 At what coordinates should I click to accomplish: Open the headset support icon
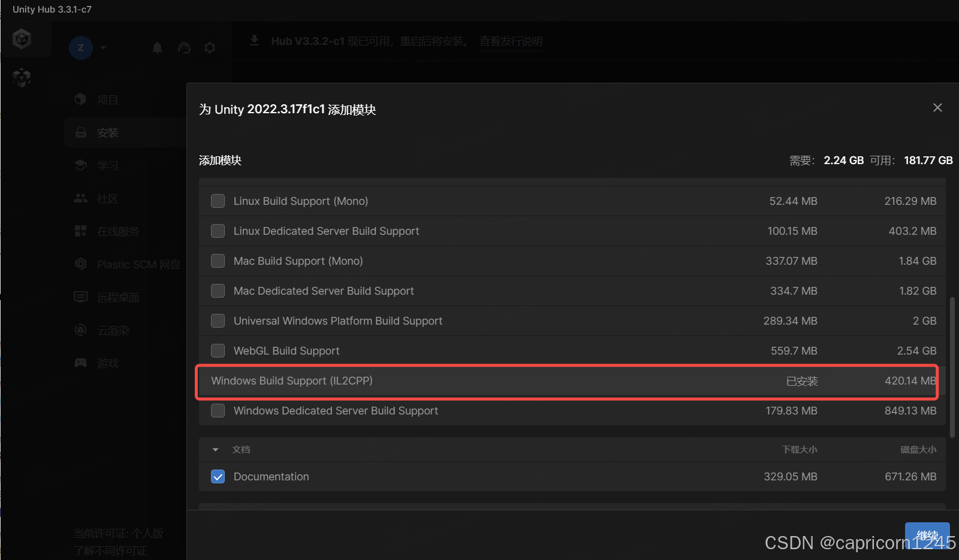coord(184,48)
